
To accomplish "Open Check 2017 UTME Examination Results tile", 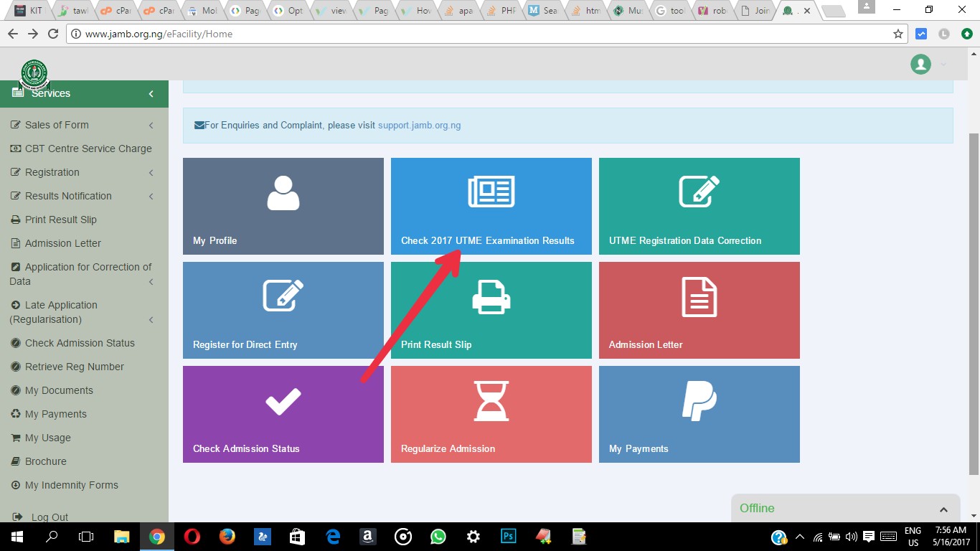I will coord(491,206).
